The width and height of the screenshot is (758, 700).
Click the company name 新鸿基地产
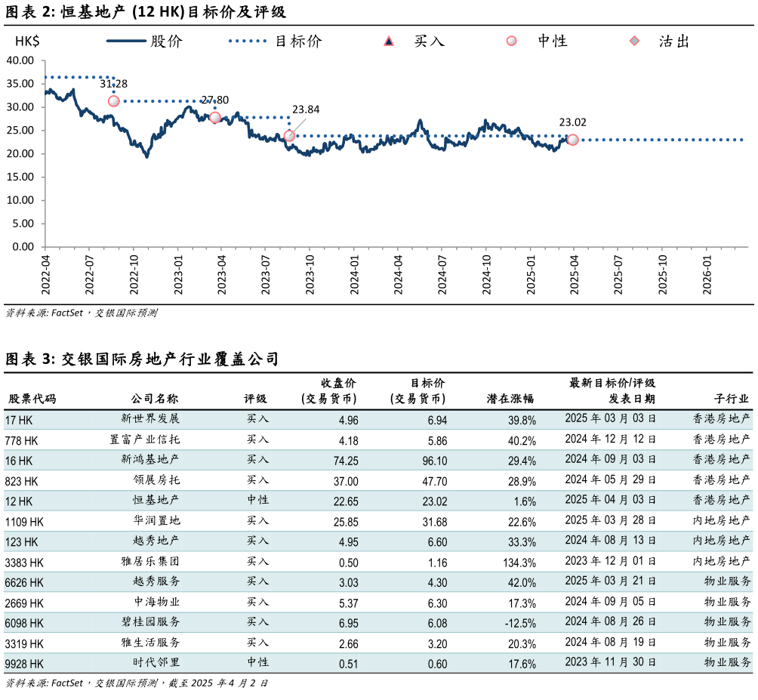[x=150, y=459]
